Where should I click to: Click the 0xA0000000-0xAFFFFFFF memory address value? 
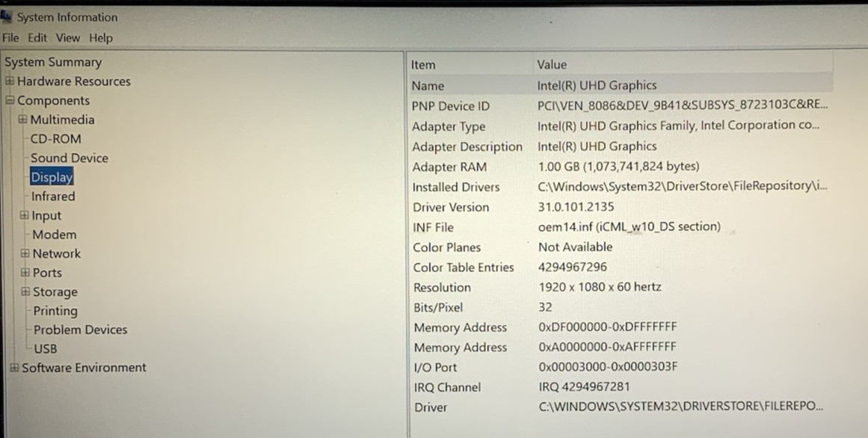pyautogui.click(x=607, y=347)
